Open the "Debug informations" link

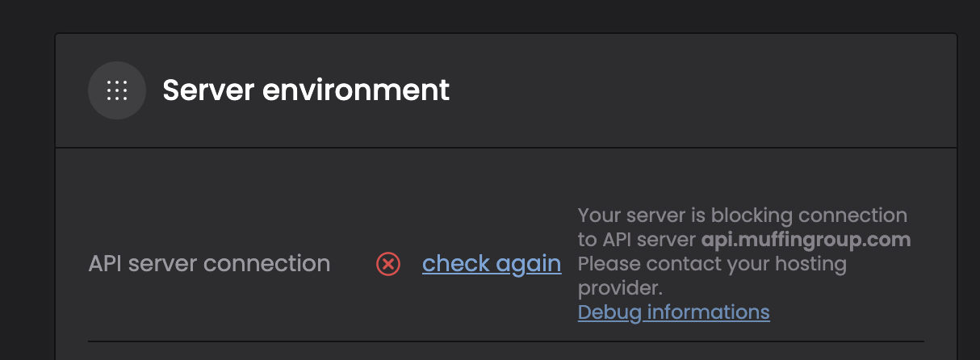673,312
